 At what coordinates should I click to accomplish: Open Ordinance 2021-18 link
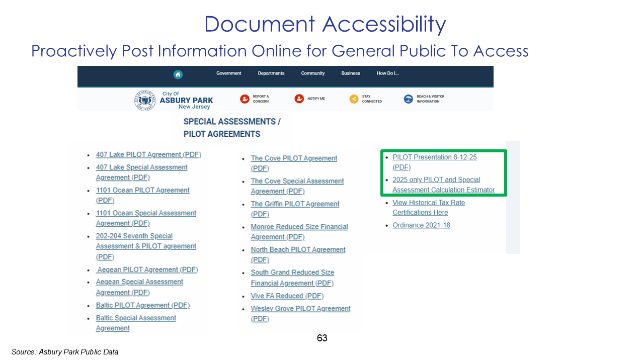pos(421,225)
